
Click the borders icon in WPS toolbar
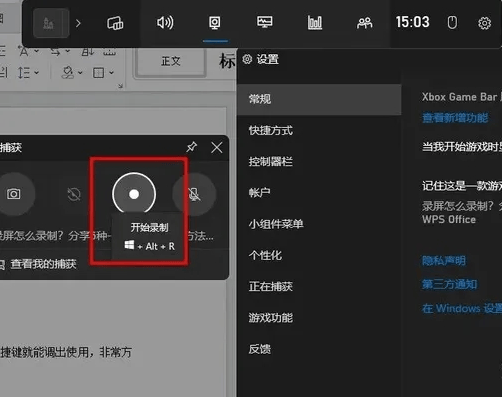point(99,72)
